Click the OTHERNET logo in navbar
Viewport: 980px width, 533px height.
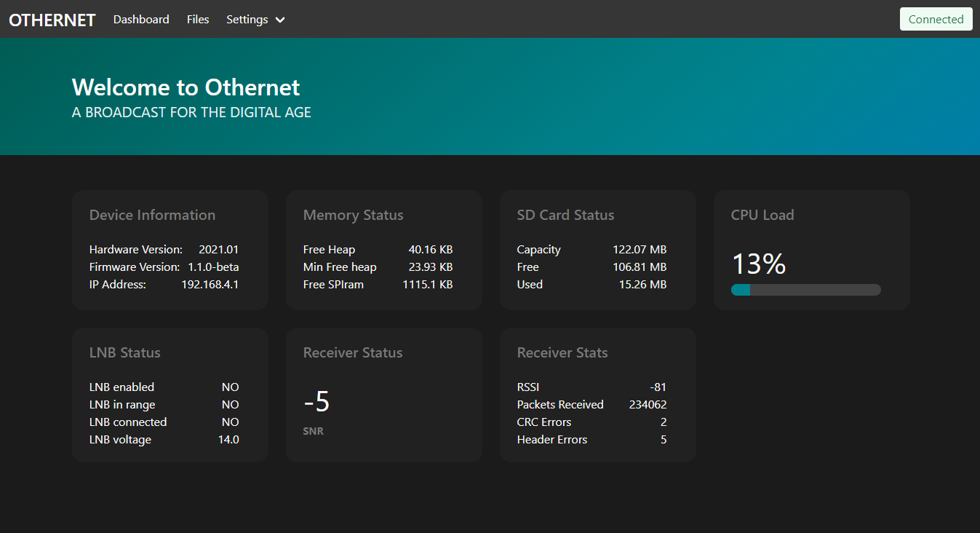click(x=52, y=20)
